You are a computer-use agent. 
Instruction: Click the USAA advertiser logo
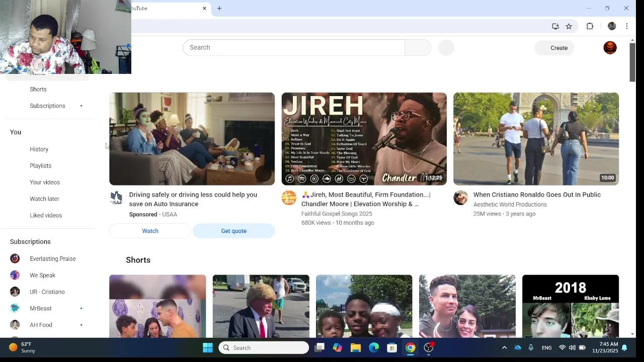point(116,198)
